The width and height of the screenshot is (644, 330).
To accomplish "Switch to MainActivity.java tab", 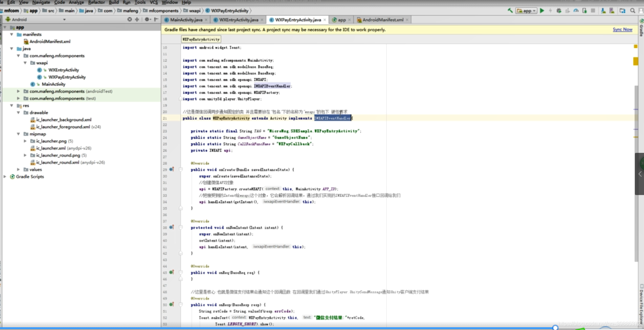I will (x=186, y=20).
